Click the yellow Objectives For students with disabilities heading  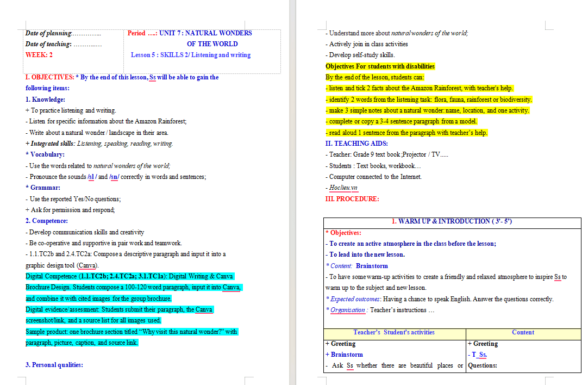(x=380, y=66)
